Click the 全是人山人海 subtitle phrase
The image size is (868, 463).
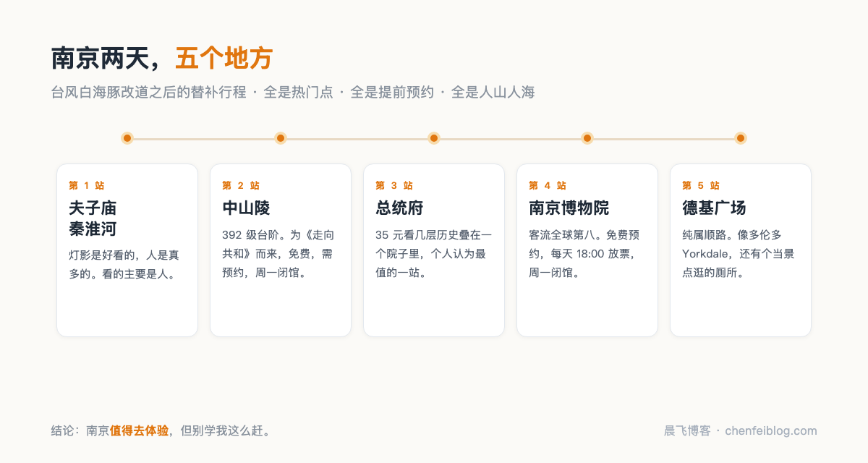[493, 93]
